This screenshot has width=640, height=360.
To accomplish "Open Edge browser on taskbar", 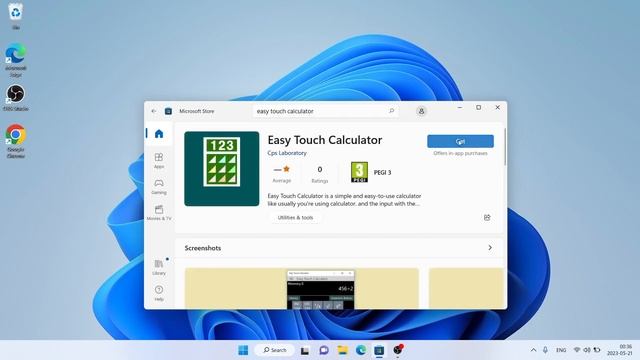I will tap(361, 350).
